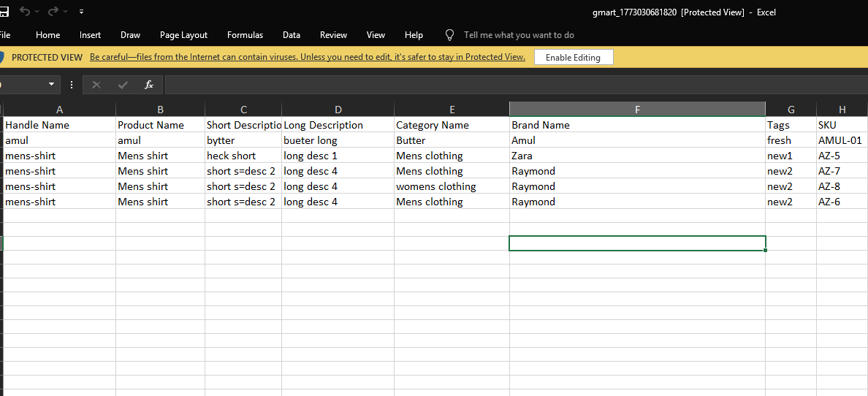Click the lightbulb Tell me icon
This screenshot has width=868, height=396.
coord(449,35)
